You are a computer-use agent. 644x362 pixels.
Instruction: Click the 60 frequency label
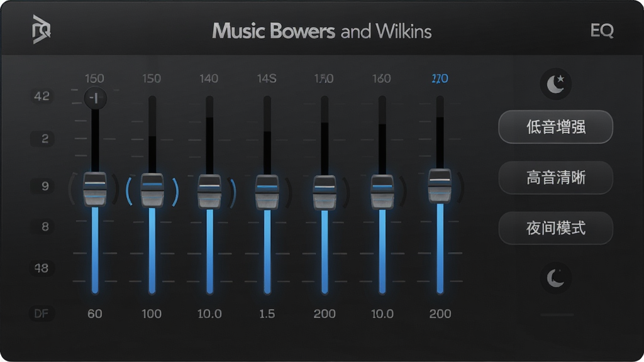(95, 314)
